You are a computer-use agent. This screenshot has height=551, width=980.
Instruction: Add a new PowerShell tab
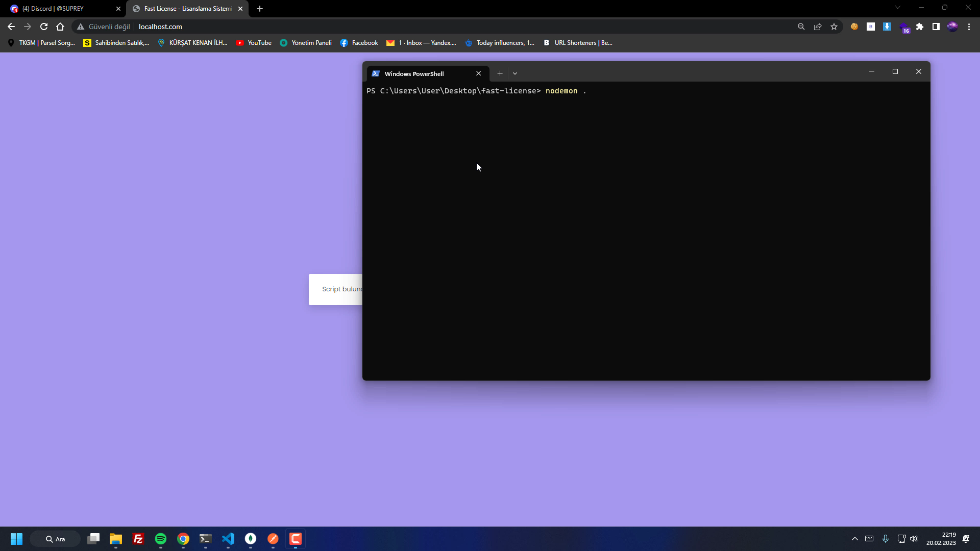(x=500, y=73)
